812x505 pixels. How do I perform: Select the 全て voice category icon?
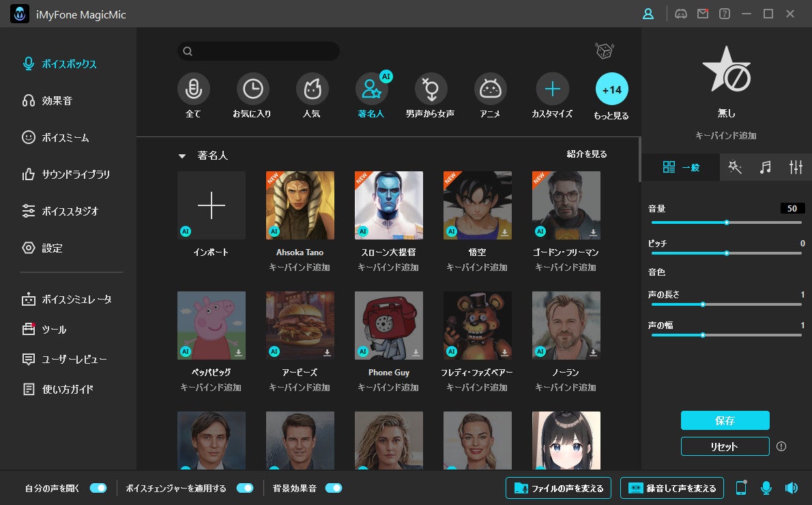tap(193, 89)
